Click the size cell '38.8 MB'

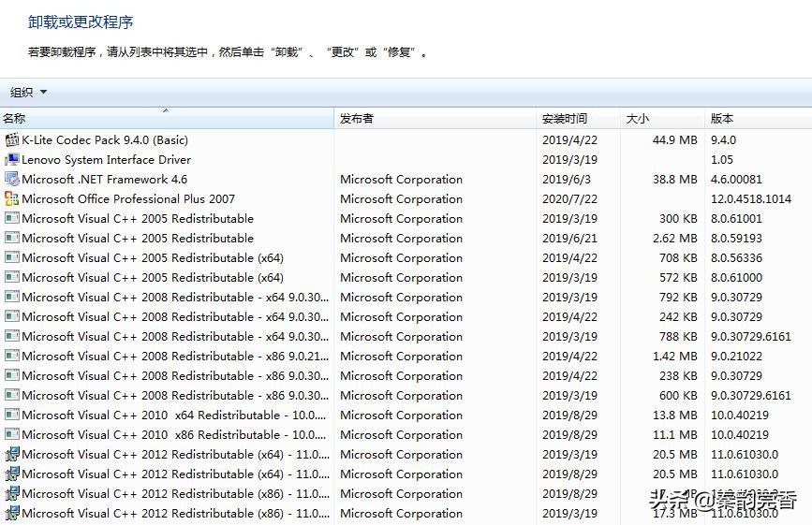point(674,179)
